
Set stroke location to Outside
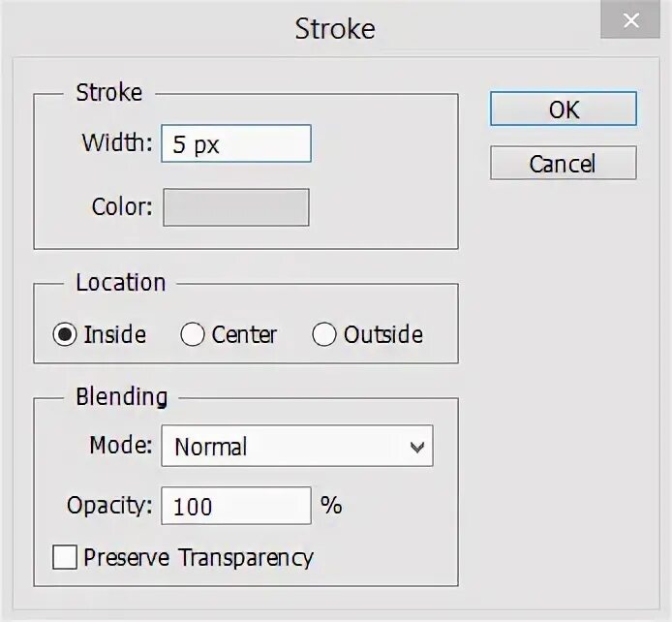tap(324, 335)
